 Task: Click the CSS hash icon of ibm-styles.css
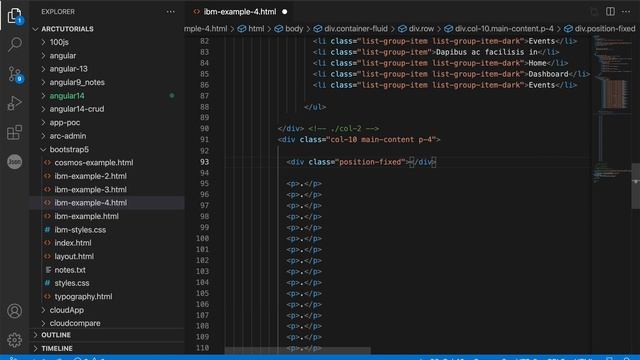pyautogui.click(x=47, y=229)
